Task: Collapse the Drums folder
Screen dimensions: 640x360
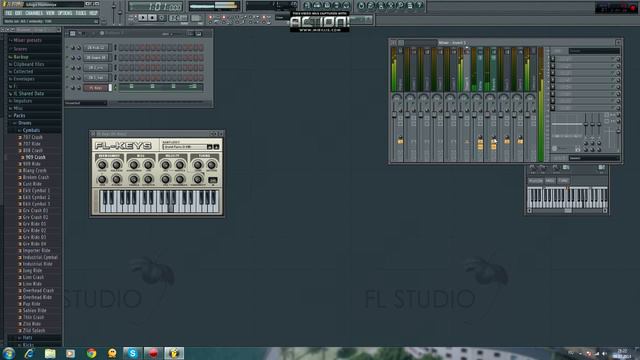Action: click(24, 123)
